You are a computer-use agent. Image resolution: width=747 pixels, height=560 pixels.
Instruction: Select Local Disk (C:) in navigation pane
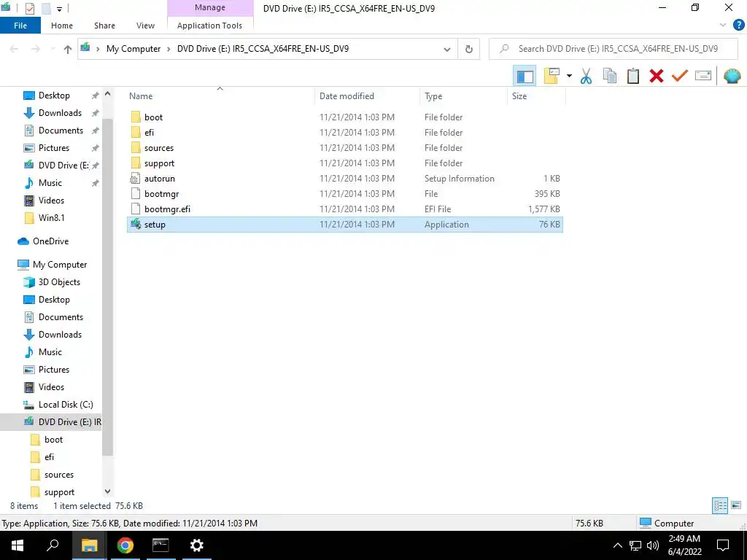[66, 405]
